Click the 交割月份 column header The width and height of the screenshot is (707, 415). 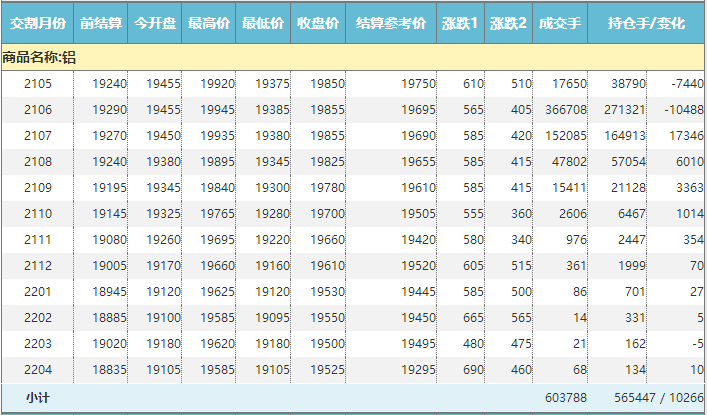click(x=37, y=23)
